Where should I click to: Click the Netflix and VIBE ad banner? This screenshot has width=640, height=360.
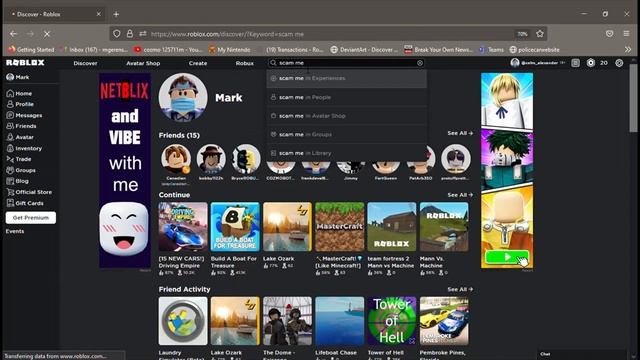pyautogui.click(x=125, y=171)
